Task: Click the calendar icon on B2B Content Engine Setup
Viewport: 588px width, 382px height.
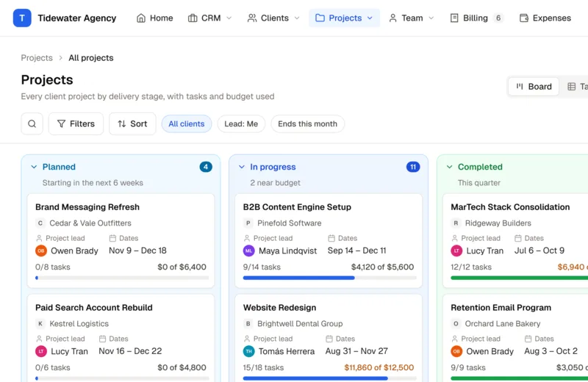Action: pyautogui.click(x=331, y=238)
